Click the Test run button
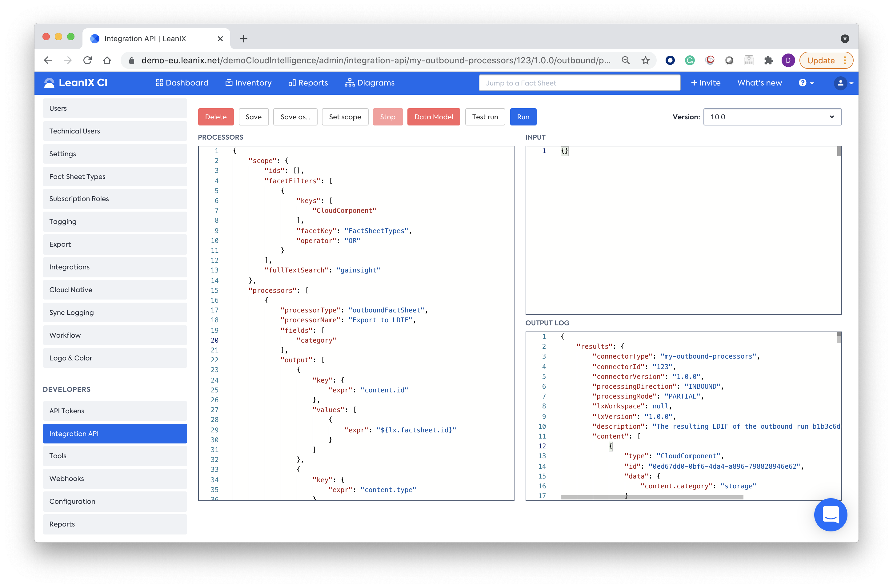893x588 pixels. click(485, 117)
